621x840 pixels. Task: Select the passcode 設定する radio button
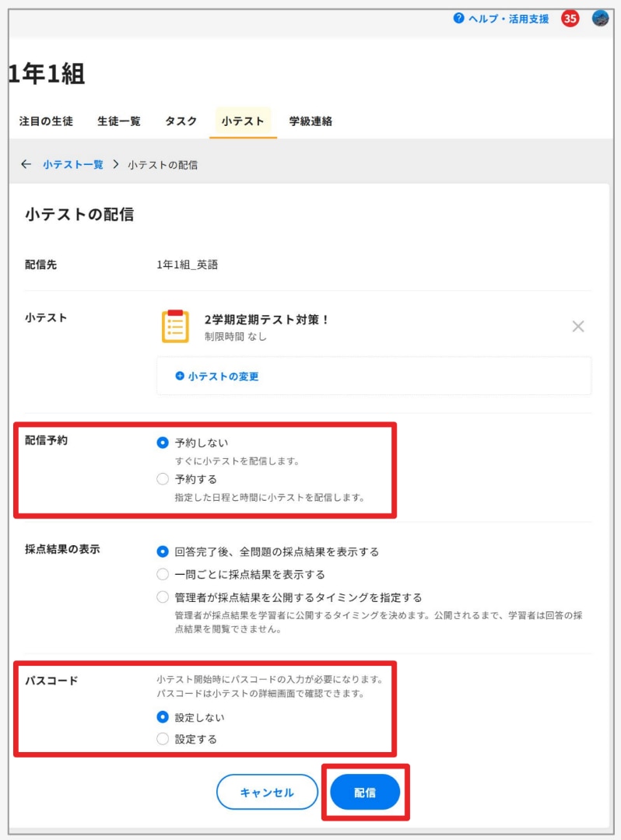pyautogui.click(x=163, y=740)
